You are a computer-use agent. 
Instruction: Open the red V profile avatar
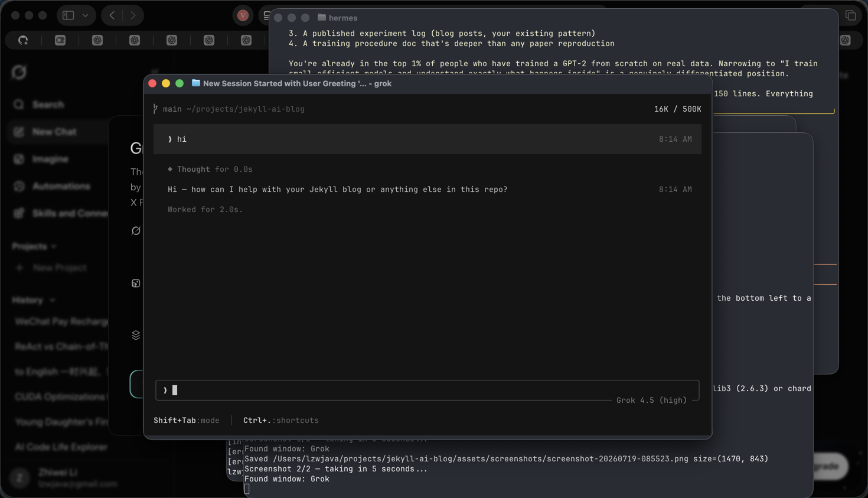point(243,15)
